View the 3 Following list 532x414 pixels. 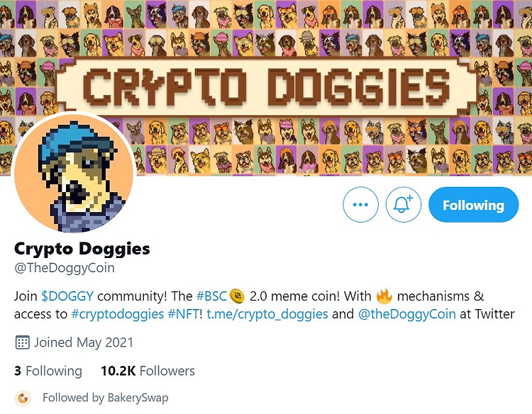point(48,371)
